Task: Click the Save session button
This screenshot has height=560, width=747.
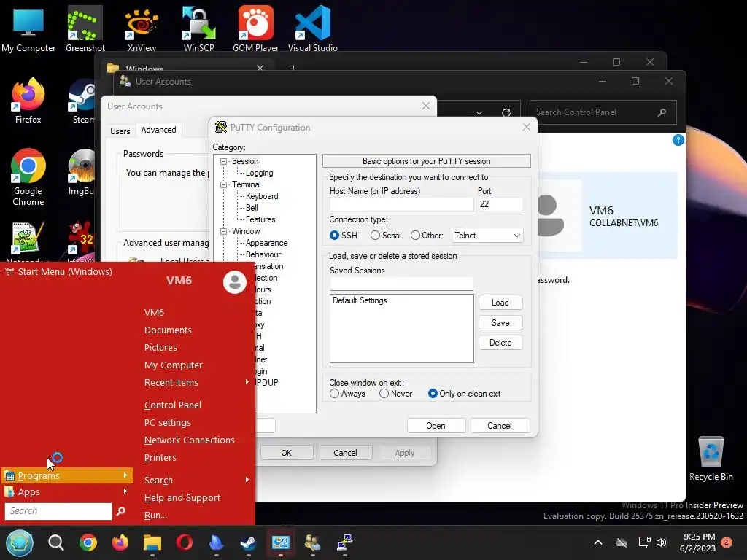Action: [x=500, y=323]
